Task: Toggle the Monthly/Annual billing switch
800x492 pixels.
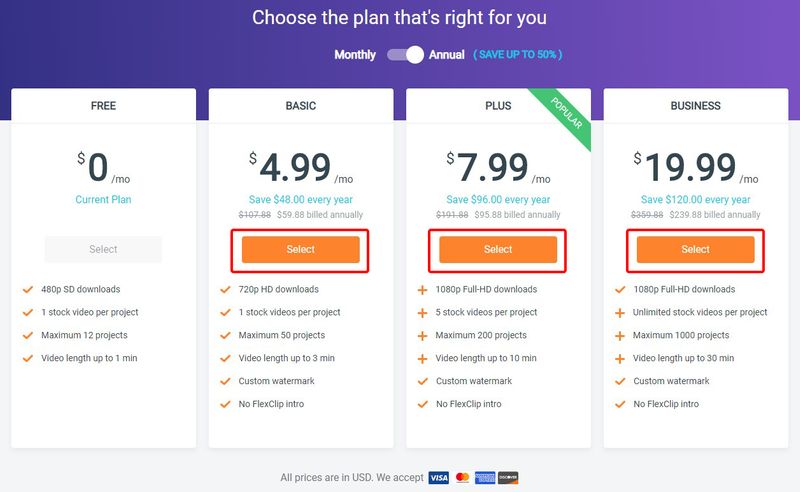Action: click(x=405, y=55)
